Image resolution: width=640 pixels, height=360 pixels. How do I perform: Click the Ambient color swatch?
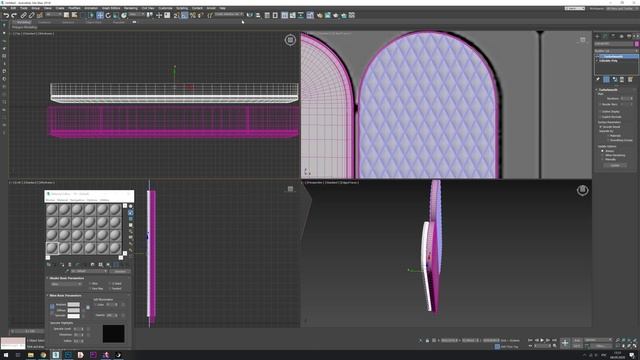click(74, 304)
